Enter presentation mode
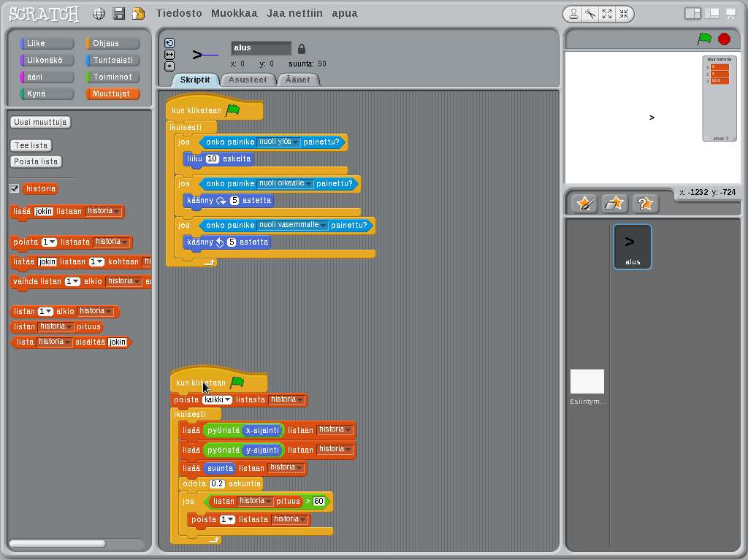 pos(730,13)
